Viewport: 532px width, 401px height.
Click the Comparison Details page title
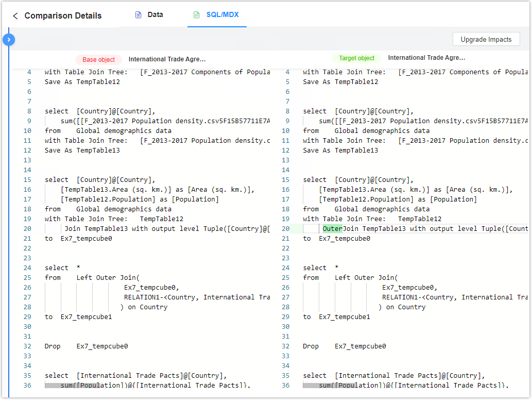(63, 16)
